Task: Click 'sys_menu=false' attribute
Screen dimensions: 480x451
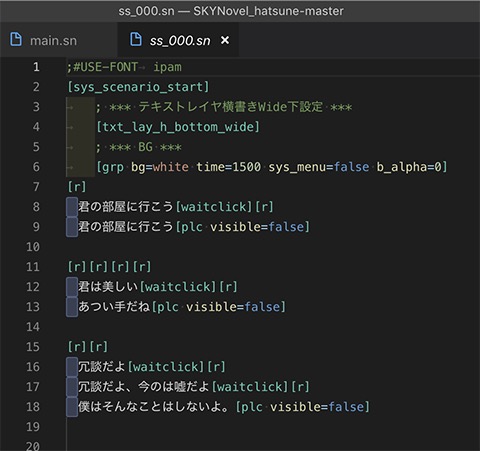Action: pos(319,167)
